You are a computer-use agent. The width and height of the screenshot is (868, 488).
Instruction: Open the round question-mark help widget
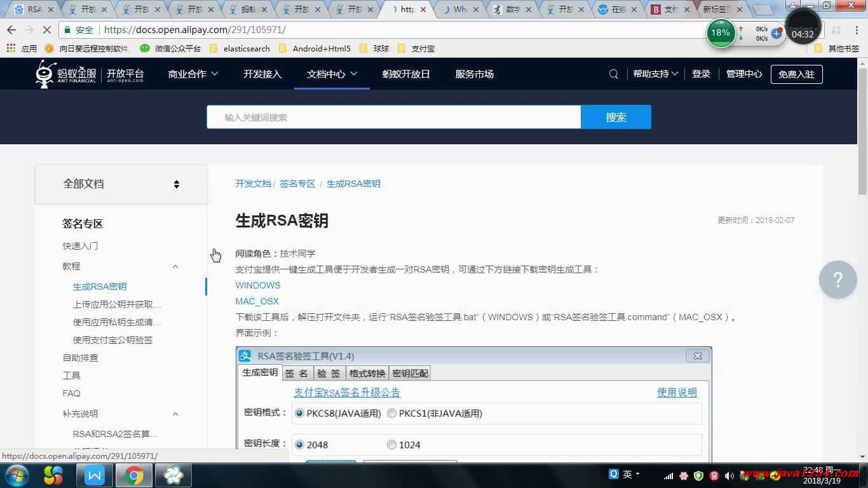tap(838, 279)
